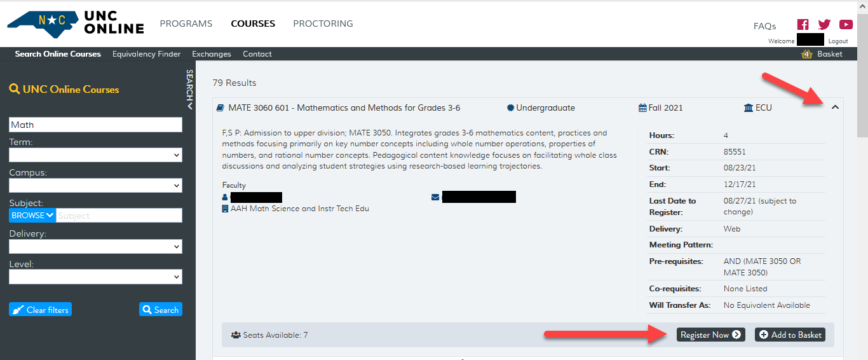Expand the Delivery dropdown
The height and width of the screenshot is (360, 868).
coord(95,246)
